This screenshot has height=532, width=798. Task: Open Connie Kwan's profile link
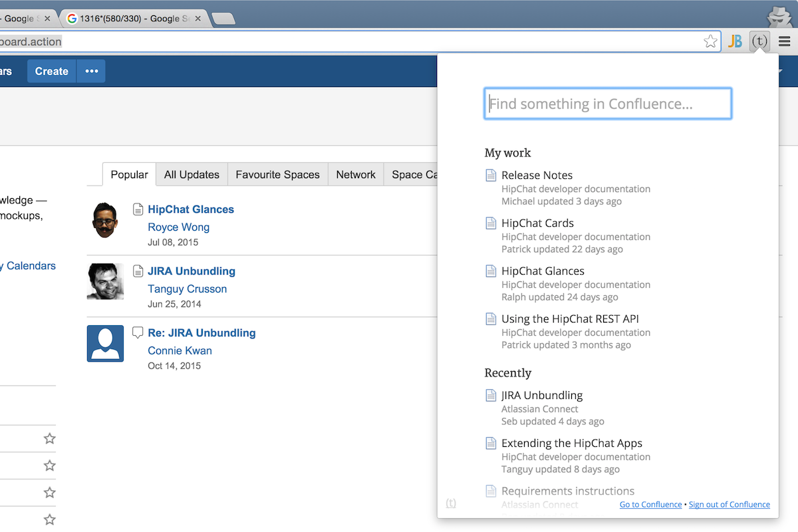pos(180,351)
